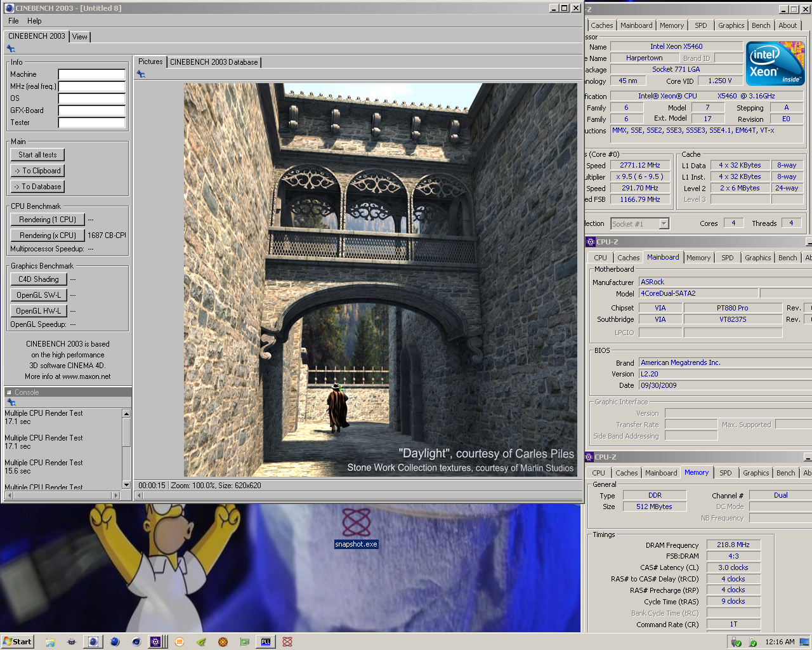Click the 218.8 MHz DRAM Frequency value
Viewport: 812px width, 650px height.
(x=733, y=545)
